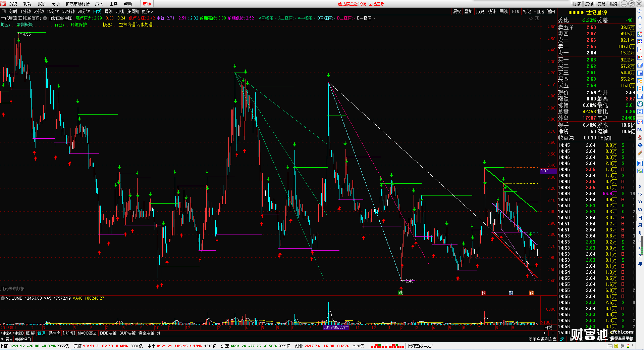Open the 分析 menu
Screen dimensions: 644x350
pos(56,4)
